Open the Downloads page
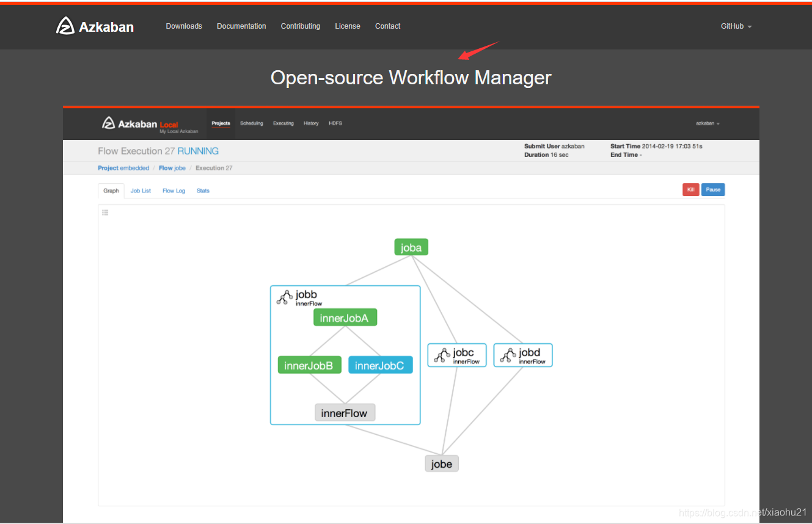The width and height of the screenshot is (812, 524). 184,26
